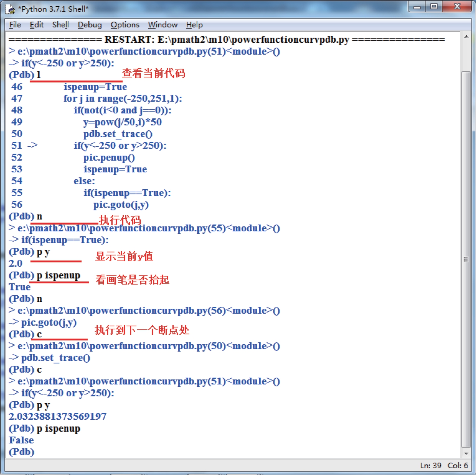Click line 47 for j in range
The height and width of the screenshot is (475, 476).
click(x=97, y=99)
